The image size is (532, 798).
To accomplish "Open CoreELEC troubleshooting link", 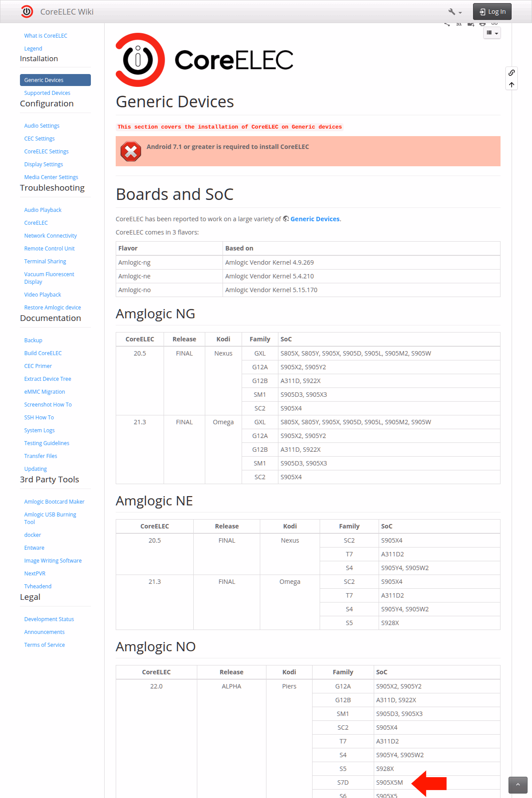I will point(36,223).
